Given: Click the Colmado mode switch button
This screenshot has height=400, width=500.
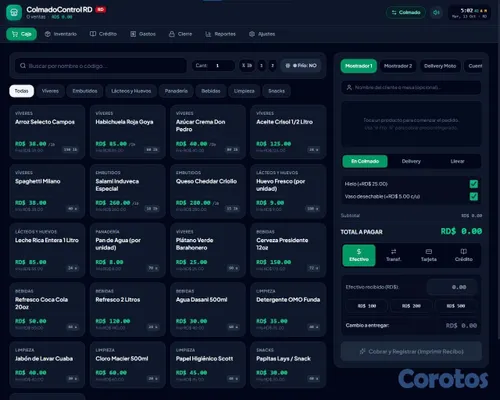Looking at the screenshot, I should pyautogui.click(x=406, y=13).
